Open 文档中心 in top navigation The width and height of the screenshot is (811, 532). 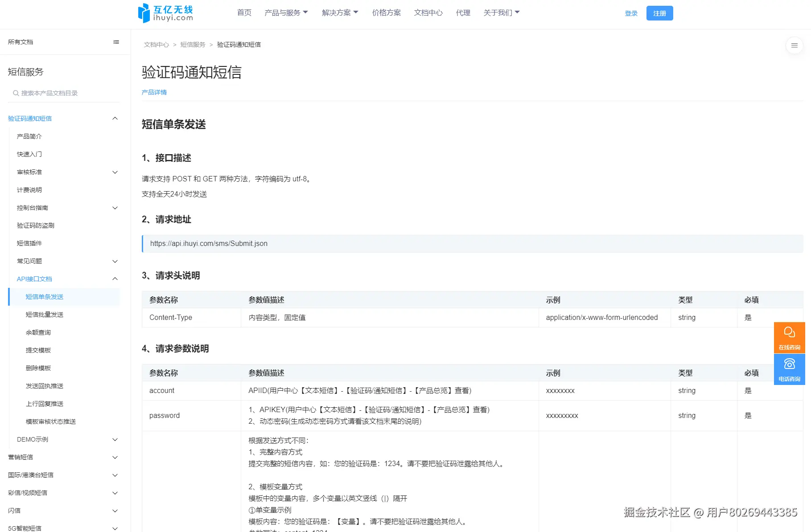pyautogui.click(x=428, y=12)
